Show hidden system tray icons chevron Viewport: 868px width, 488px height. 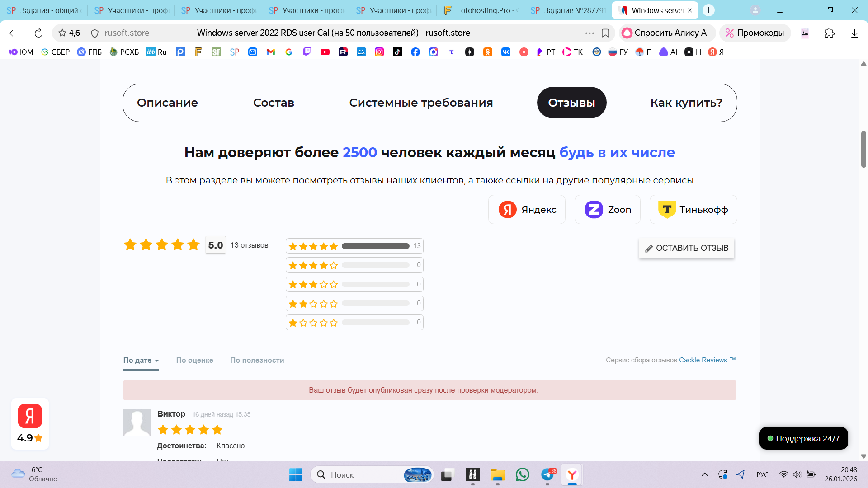[704, 474]
